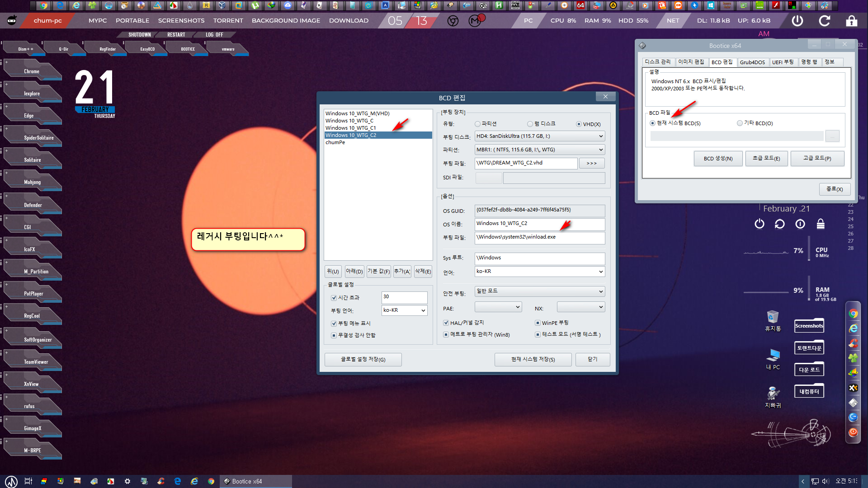Image resolution: width=868 pixels, height=488 pixels.
Task: Open the 부팅 디스크 dropdown
Action: 540,136
